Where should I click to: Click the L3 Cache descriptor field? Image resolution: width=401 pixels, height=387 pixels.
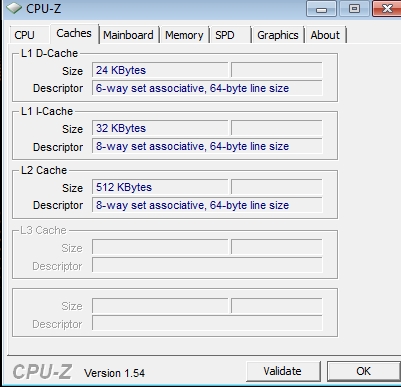click(x=207, y=265)
